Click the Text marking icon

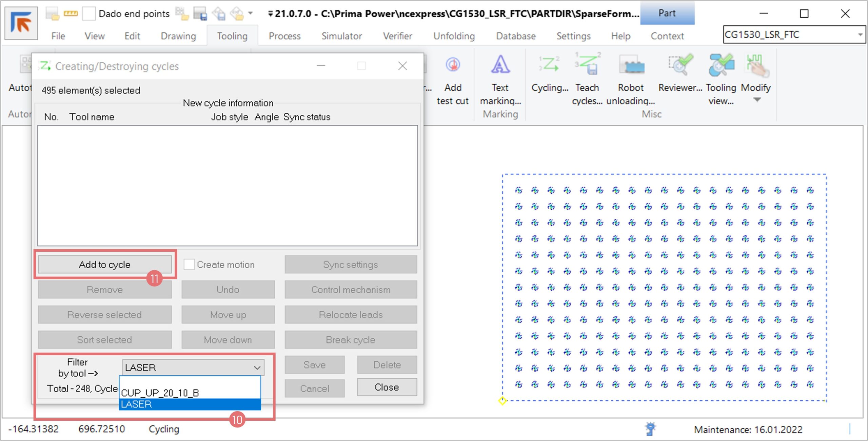pyautogui.click(x=500, y=65)
